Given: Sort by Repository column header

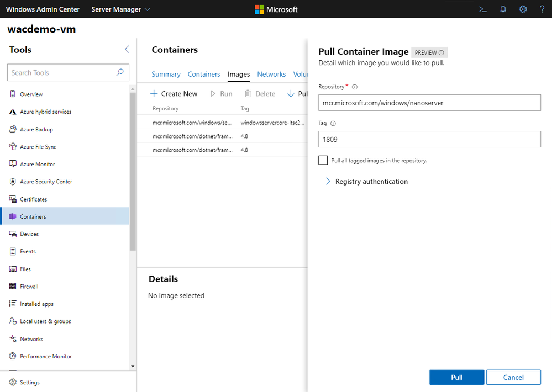Looking at the screenshot, I should click(165, 108).
